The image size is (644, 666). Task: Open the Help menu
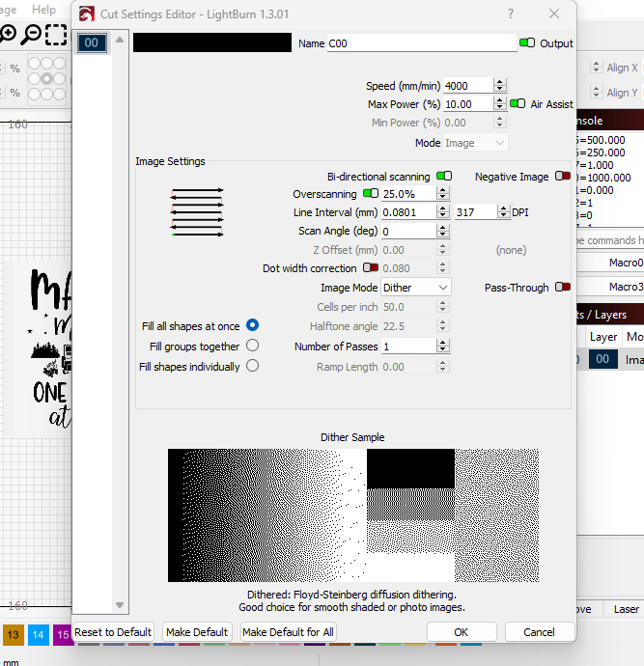coord(43,10)
